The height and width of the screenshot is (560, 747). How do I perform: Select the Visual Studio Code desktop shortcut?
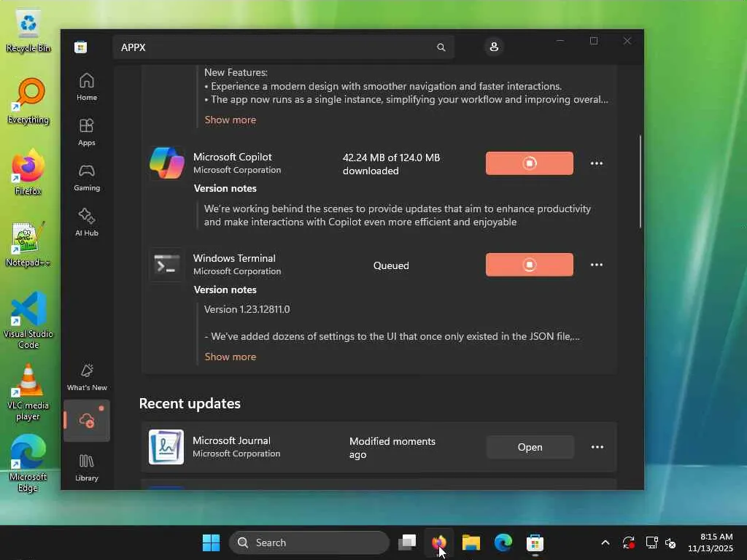[28, 320]
